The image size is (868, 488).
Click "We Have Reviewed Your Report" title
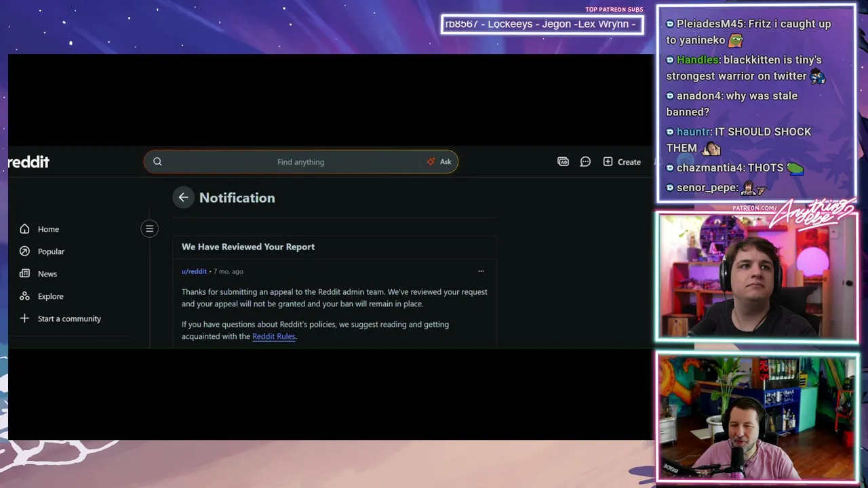coord(248,247)
